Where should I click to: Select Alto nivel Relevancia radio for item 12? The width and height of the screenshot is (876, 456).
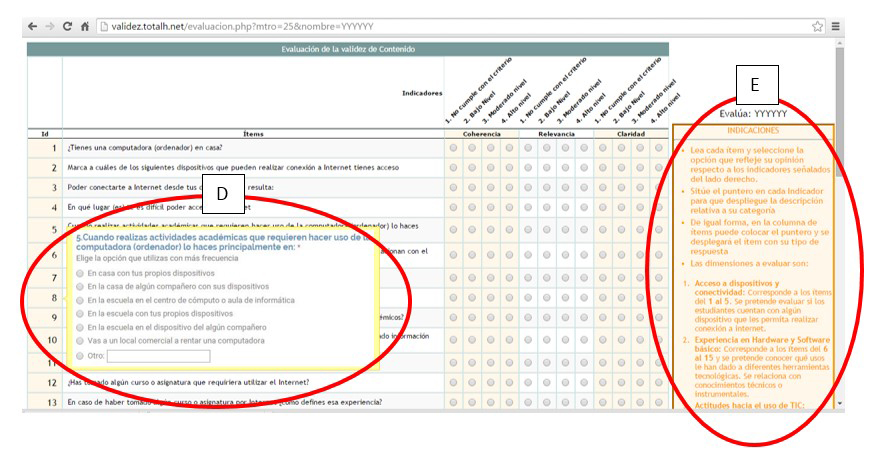tap(584, 383)
